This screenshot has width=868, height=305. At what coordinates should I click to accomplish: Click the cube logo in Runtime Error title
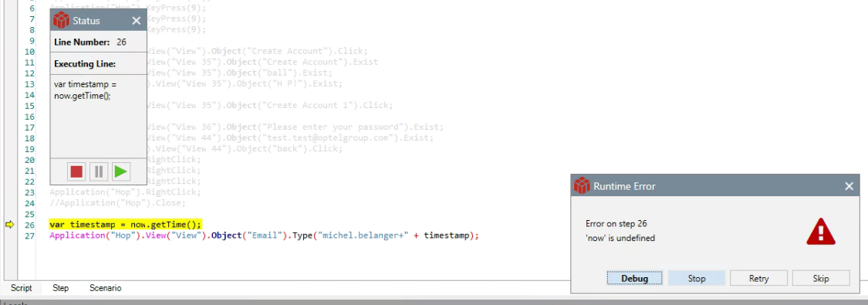coord(582,186)
